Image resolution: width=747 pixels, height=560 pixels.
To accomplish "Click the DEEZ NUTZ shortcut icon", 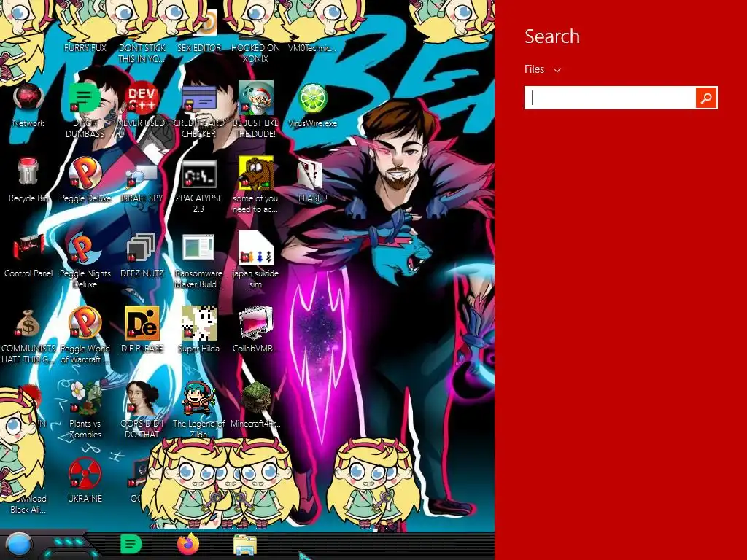I will [x=142, y=248].
